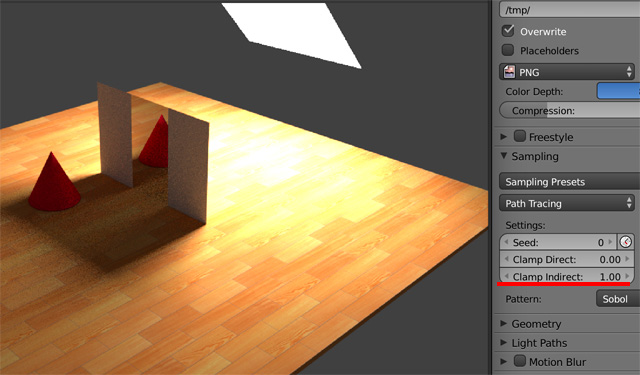Enable the Freestyle checkbox
The image size is (640, 375).
click(x=520, y=136)
